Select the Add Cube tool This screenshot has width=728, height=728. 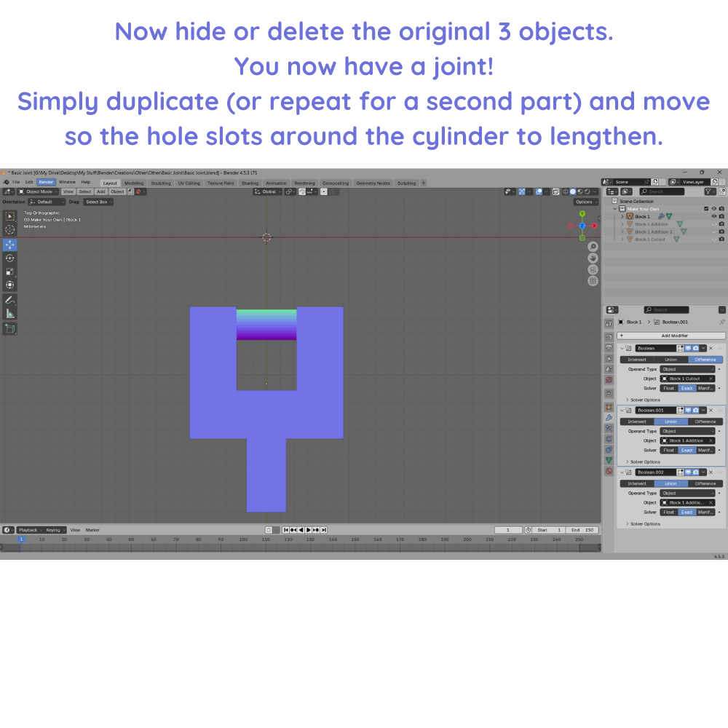[x=9, y=329]
